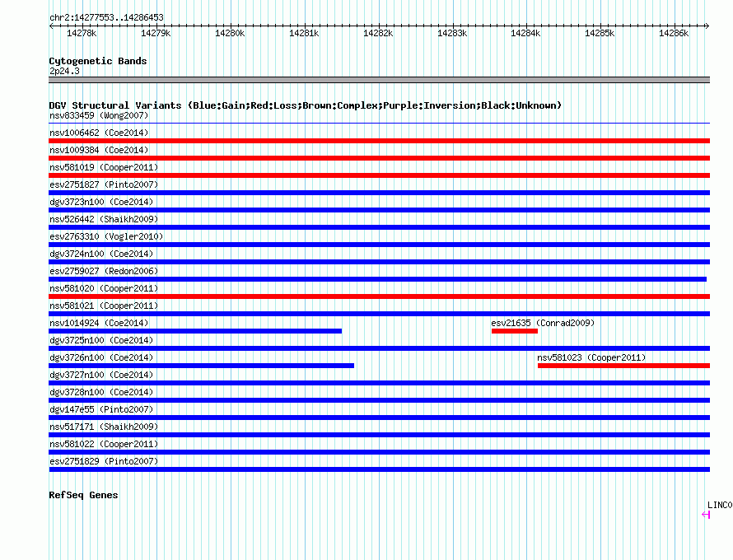The width and height of the screenshot is (733, 560).
Task: Click the 14278k ruler tick label
Action: pos(82,33)
